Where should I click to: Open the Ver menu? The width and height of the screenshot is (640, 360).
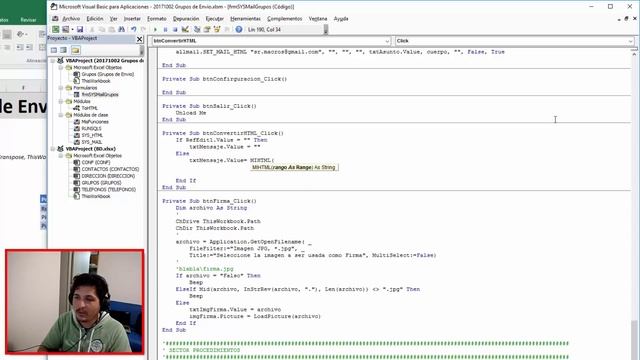click(x=113, y=19)
